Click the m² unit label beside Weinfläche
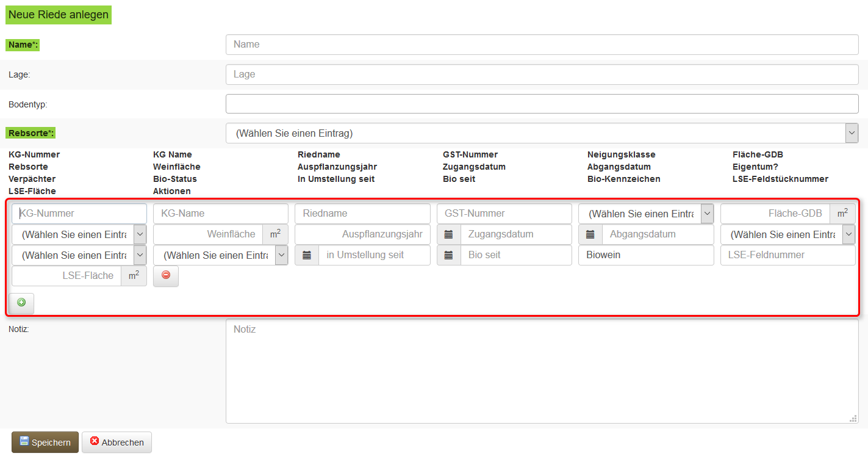Viewport: 868px width, 459px height. click(x=275, y=234)
